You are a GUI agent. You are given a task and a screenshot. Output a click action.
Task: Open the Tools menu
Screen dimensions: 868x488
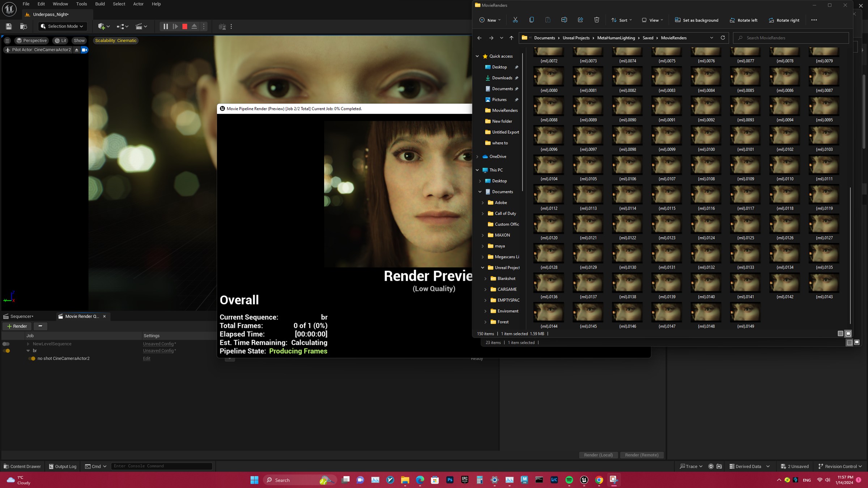point(81,4)
